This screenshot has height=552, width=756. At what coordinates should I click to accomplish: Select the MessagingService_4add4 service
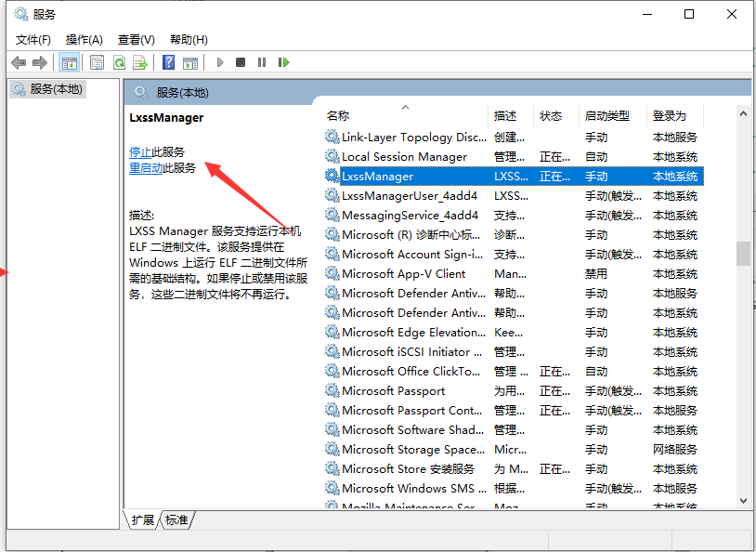pyautogui.click(x=514, y=216)
